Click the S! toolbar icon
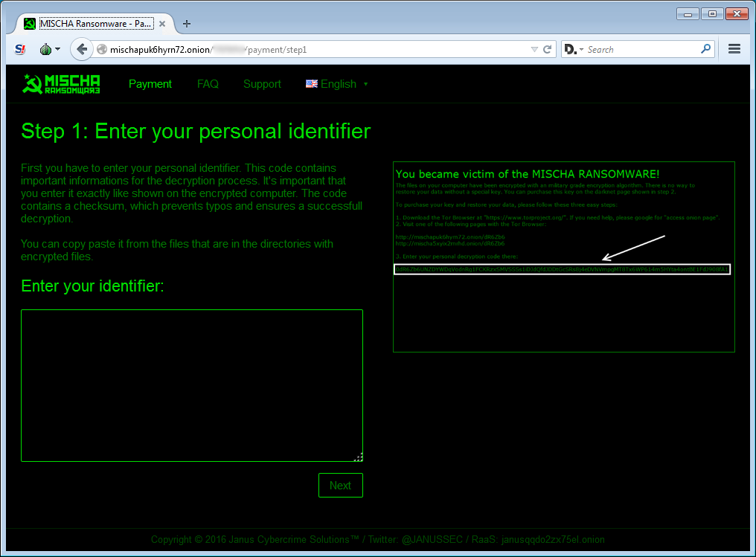The height and width of the screenshot is (557, 756). [20, 49]
